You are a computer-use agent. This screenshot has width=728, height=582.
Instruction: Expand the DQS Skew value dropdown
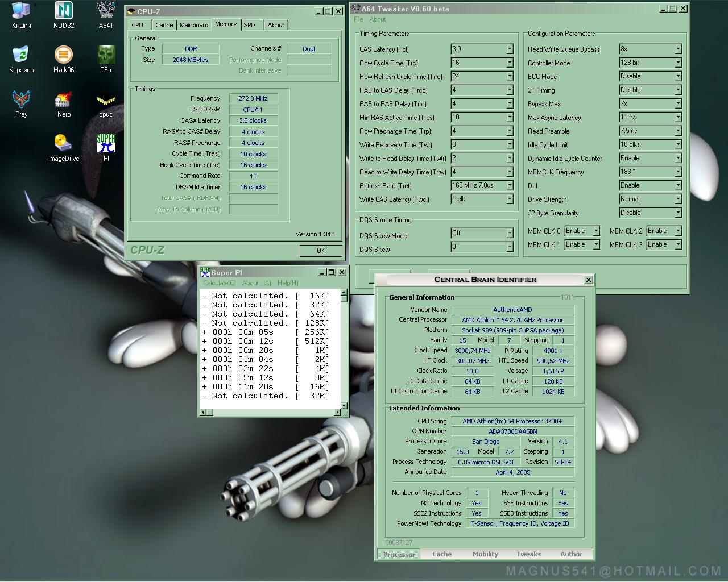point(510,247)
